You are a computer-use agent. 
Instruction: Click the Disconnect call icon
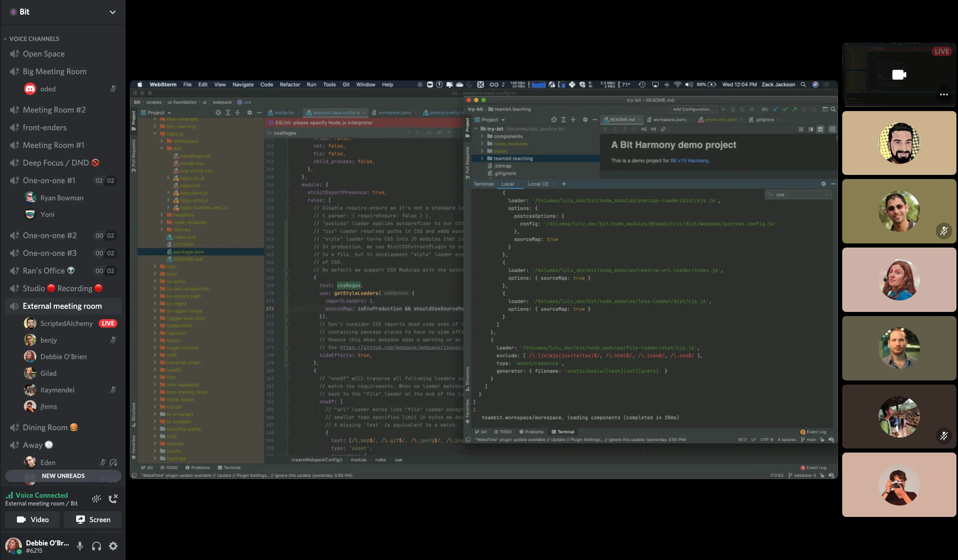point(113,498)
